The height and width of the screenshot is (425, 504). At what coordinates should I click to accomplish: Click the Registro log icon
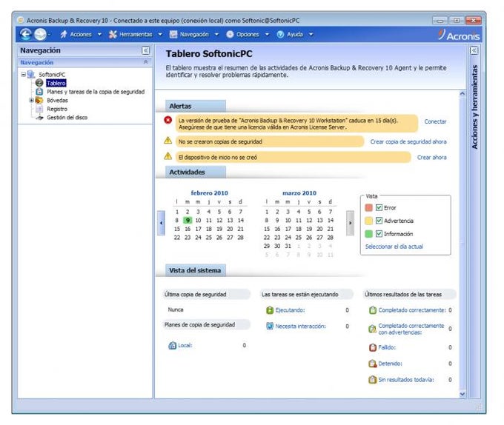[39, 109]
